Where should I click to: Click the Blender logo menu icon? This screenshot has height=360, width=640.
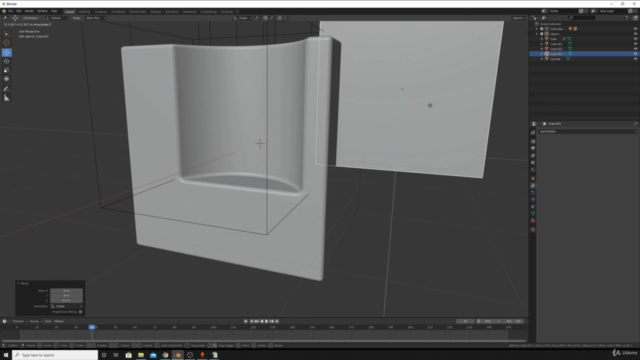4,11
